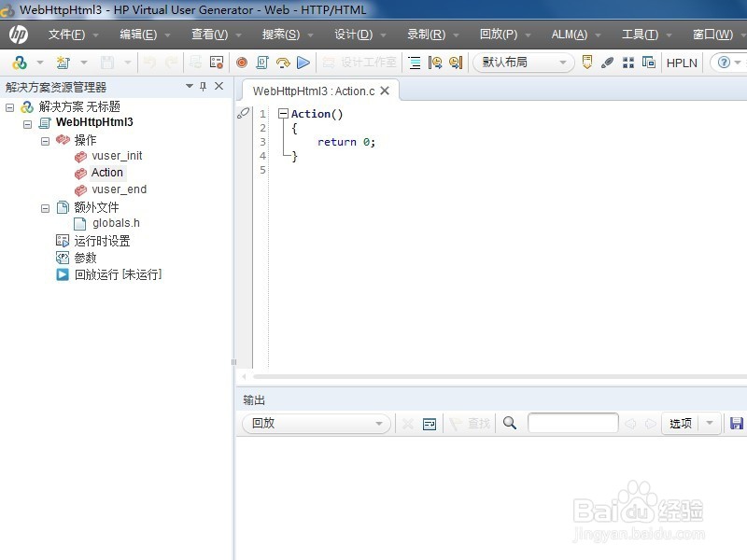Click the step-by-step run toolbar icon

click(x=283, y=63)
